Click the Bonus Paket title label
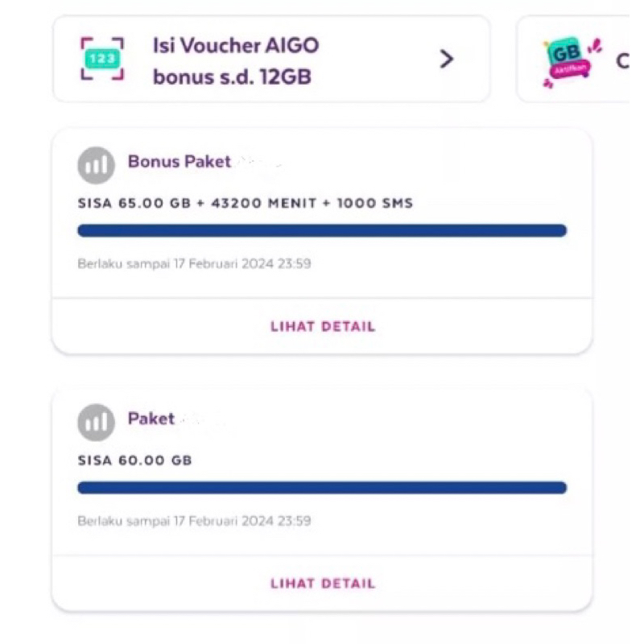The width and height of the screenshot is (644, 644). click(179, 162)
